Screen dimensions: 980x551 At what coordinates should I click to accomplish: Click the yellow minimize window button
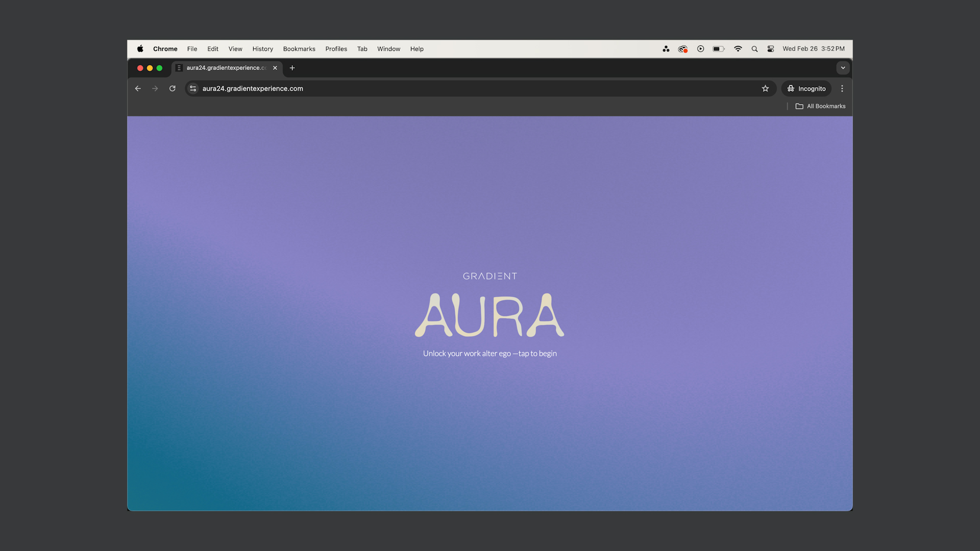pyautogui.click(x=150, y=68)
